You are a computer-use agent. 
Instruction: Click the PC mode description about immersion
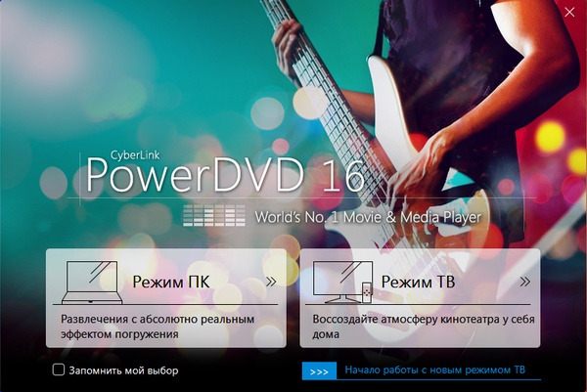click(x=157, y=327)
